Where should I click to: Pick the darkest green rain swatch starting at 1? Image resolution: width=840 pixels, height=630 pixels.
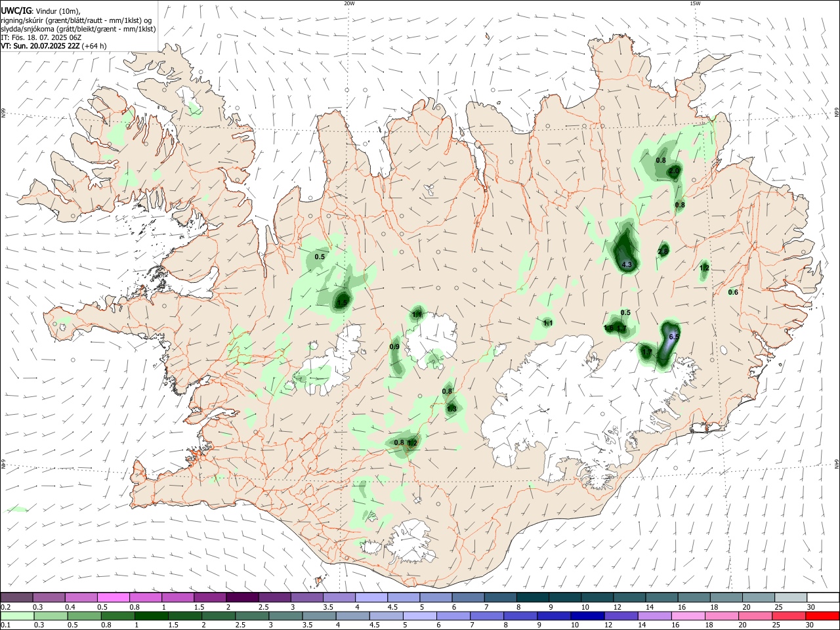[x=151, y=616]
